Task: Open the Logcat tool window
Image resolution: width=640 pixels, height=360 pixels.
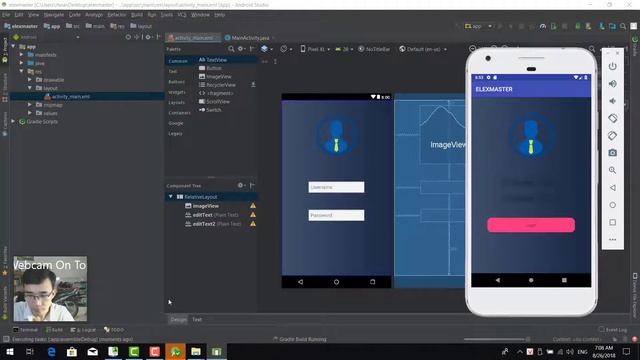Action: pos(83,330)
